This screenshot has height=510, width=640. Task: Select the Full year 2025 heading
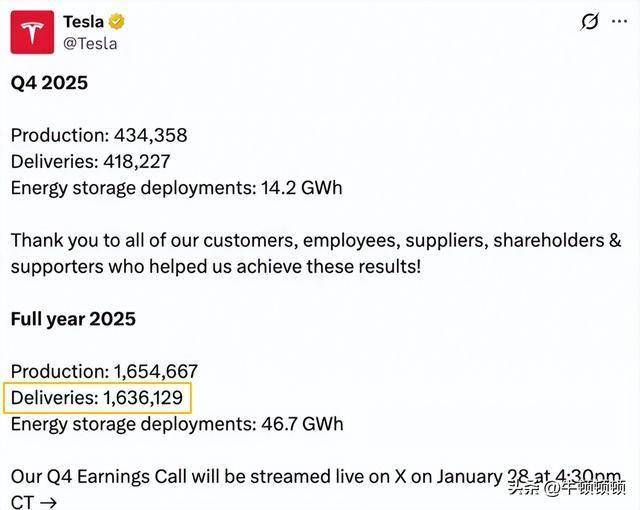click(x=73, y=319)
